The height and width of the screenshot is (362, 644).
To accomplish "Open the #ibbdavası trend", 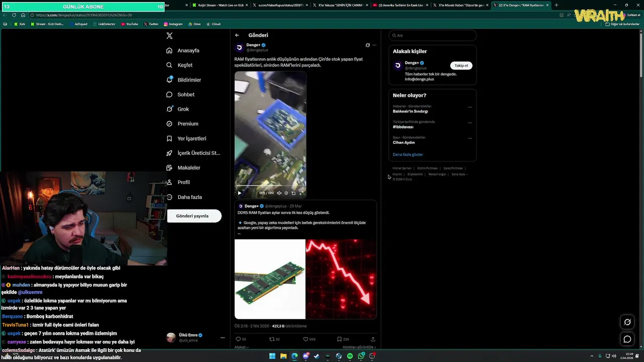I will [x=403, y=127].
